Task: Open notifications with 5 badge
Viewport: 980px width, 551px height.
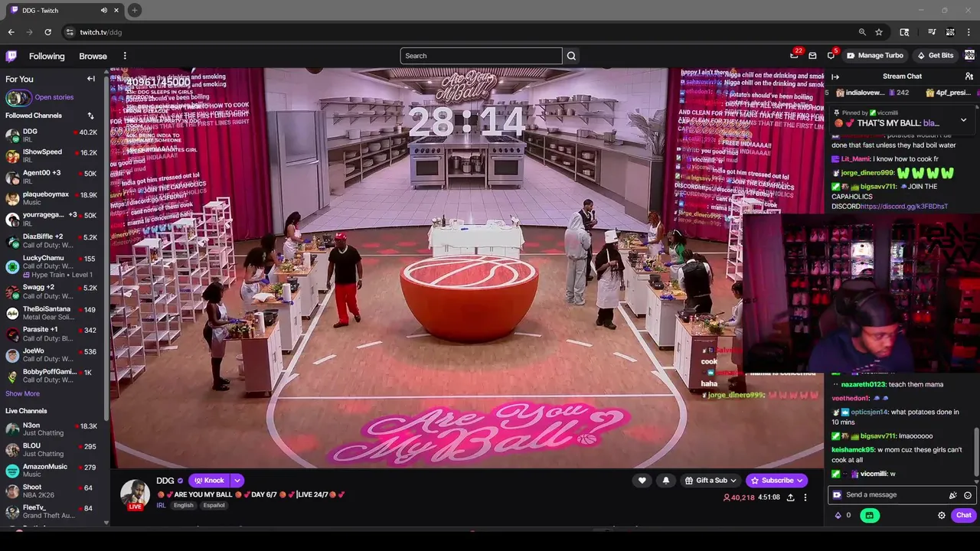Action: pos(831,55)
